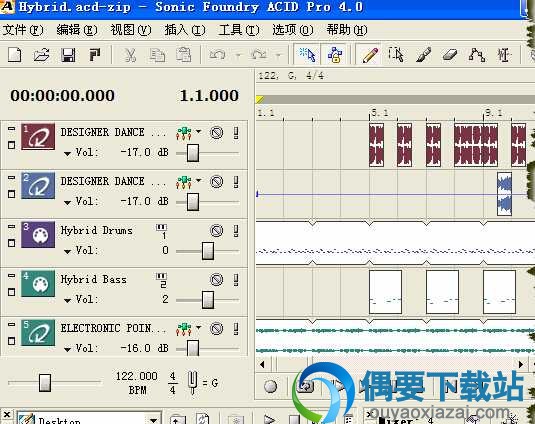Select the Paint brush tool
This screenshot has height=424, width=535.
423,55
